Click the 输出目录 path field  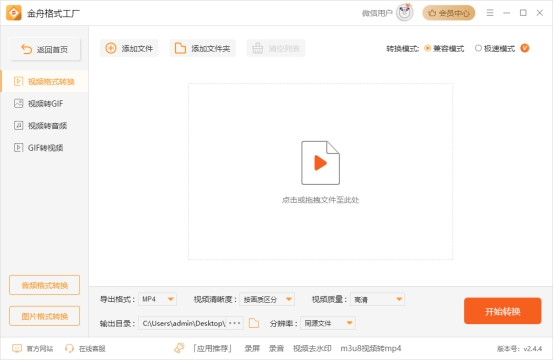pyautogui.click(x=183, y=323)
